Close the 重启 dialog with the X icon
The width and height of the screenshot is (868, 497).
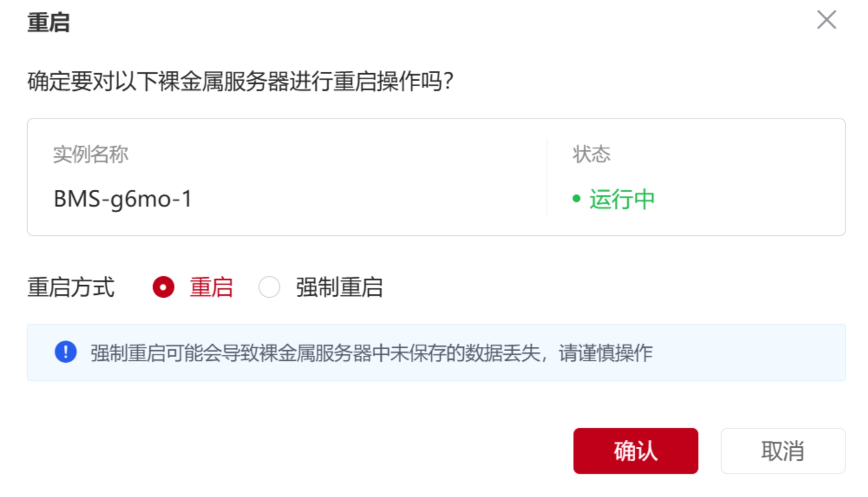[x=826, y=20]
